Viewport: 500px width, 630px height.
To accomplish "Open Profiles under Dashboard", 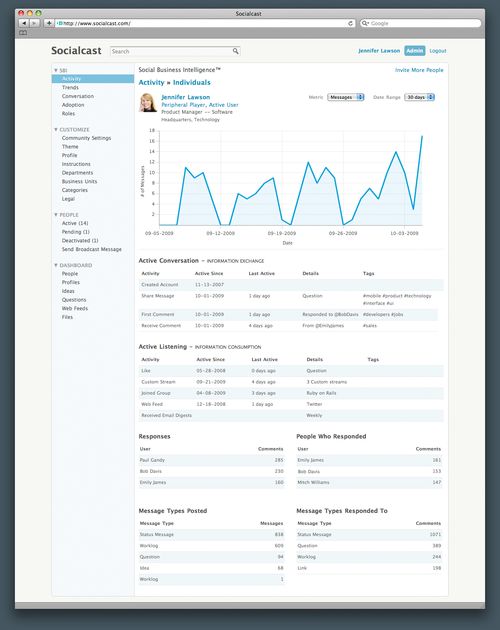I will pos(71,282).
